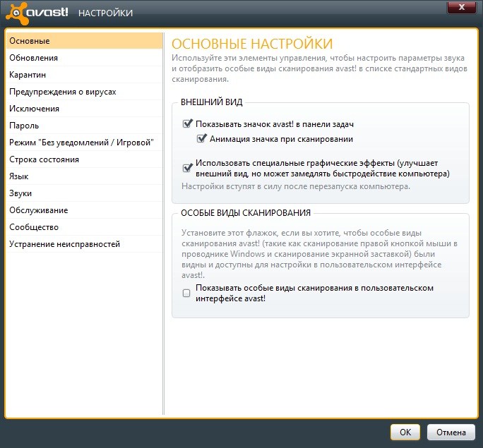Image resolution: width=483 pixels, height=448 pixels.
Task: Open the Строка состояния section
Action: [85, 159]
